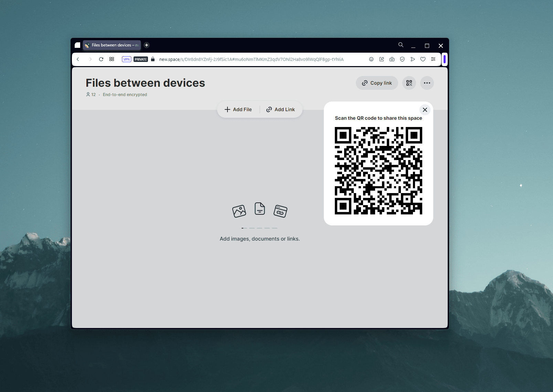Maximize the browser window

pyautogui.click(x=427, y=45)
